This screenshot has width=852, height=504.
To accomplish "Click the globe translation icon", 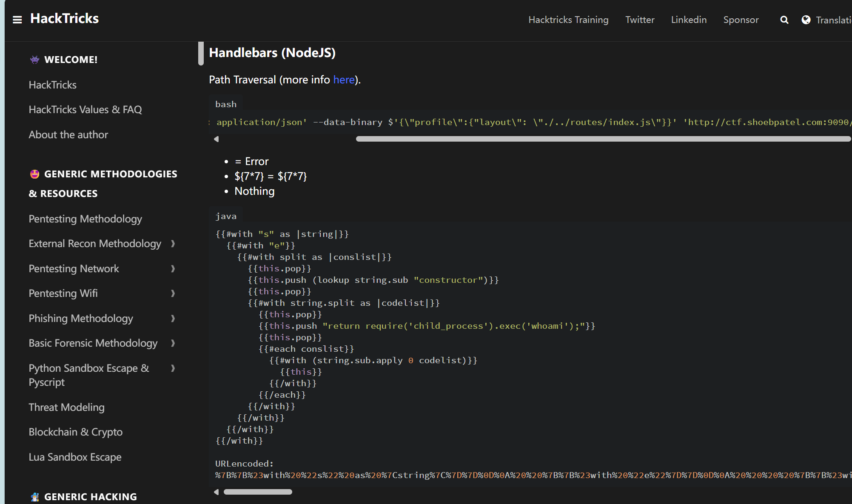I will point(806,20).
